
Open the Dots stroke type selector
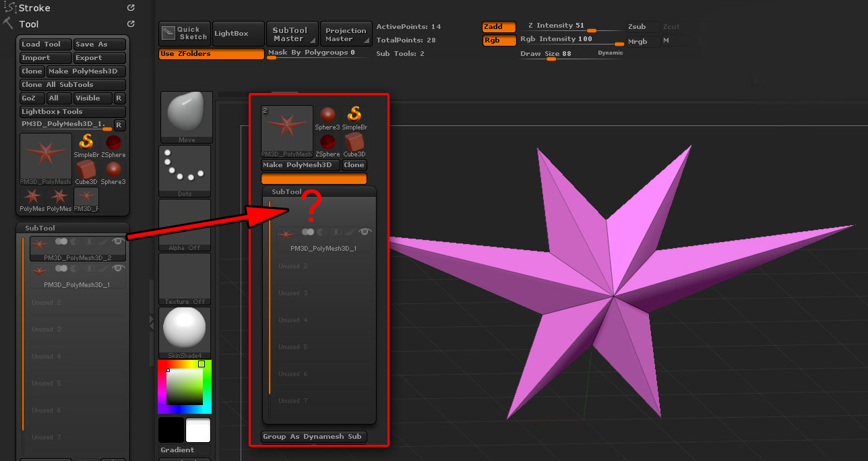(x=186, y=171)
